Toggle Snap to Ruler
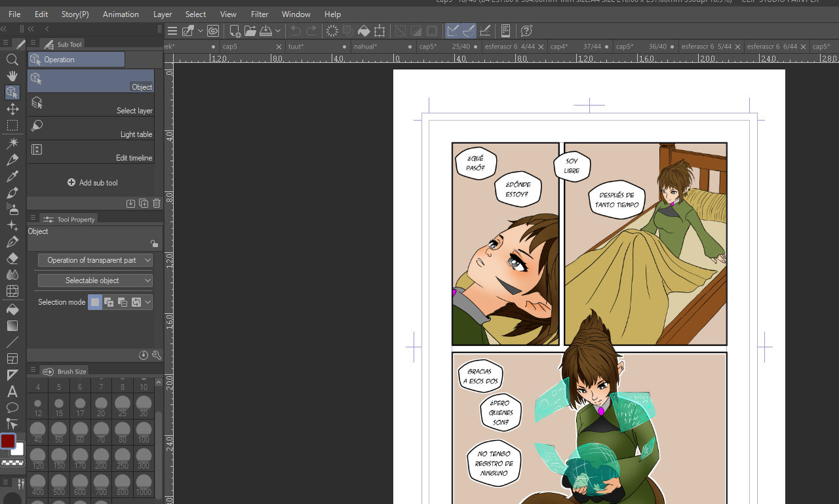Viewport: 839px width, 504px height. (453, 31)
